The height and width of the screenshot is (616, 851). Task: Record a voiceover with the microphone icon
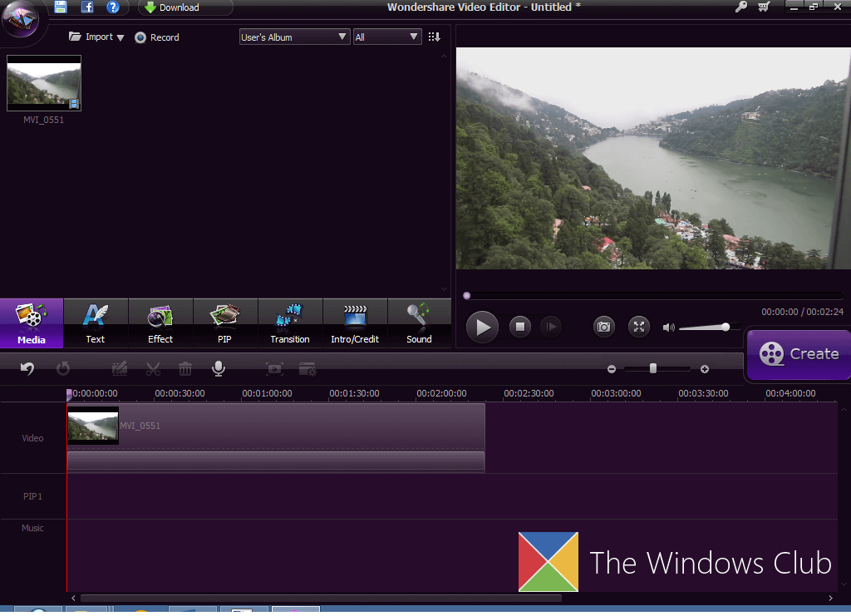(x=219, y=368)
